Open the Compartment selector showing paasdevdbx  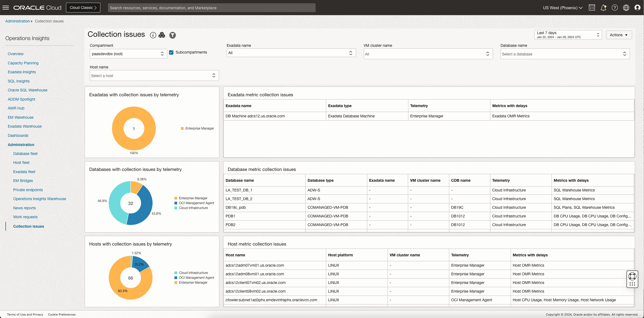[x=128, y=54]
